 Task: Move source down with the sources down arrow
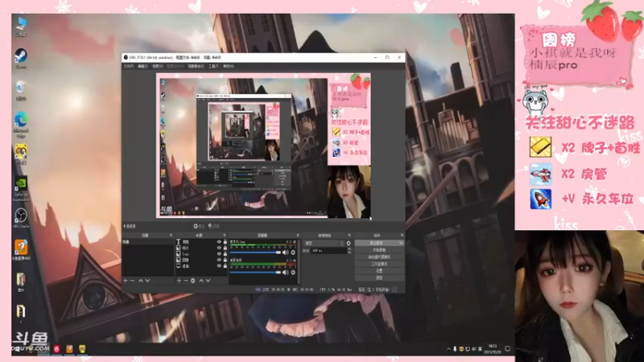click(208, 280)
